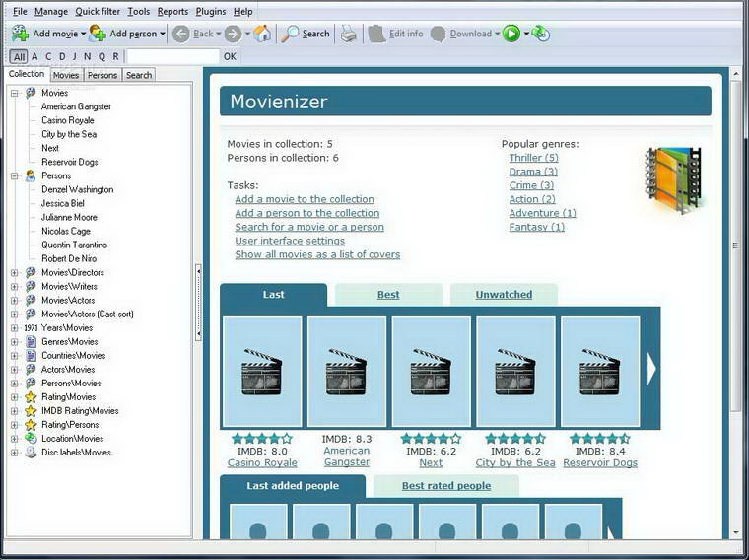Expand the Years\Movies node
Screen dimensions: 749x560
coord(15,328)
